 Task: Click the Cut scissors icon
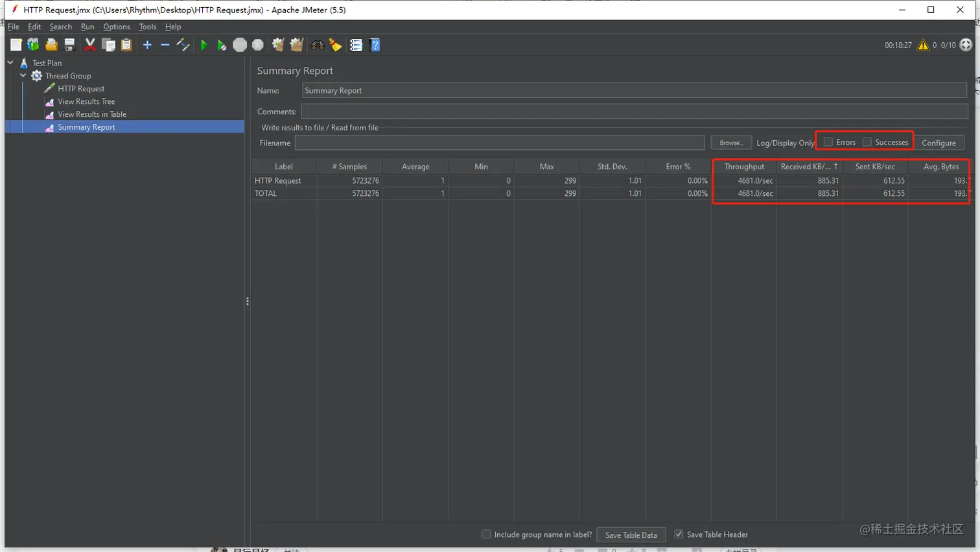(x=90, y=45)
